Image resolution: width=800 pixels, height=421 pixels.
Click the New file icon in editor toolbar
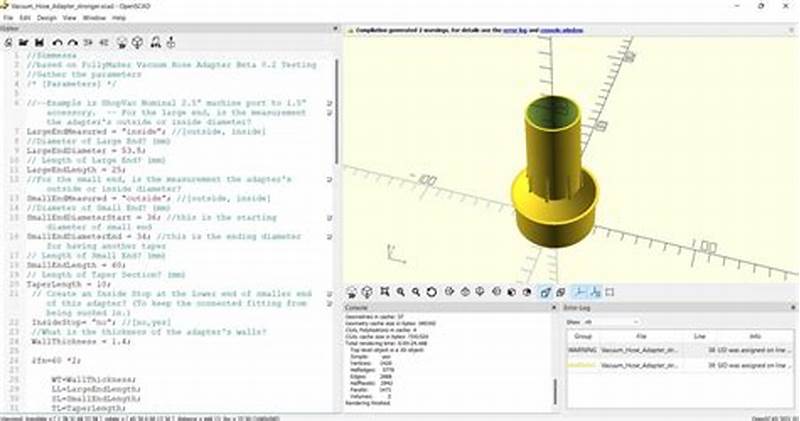pyautogui.click(x=8, y=43)
